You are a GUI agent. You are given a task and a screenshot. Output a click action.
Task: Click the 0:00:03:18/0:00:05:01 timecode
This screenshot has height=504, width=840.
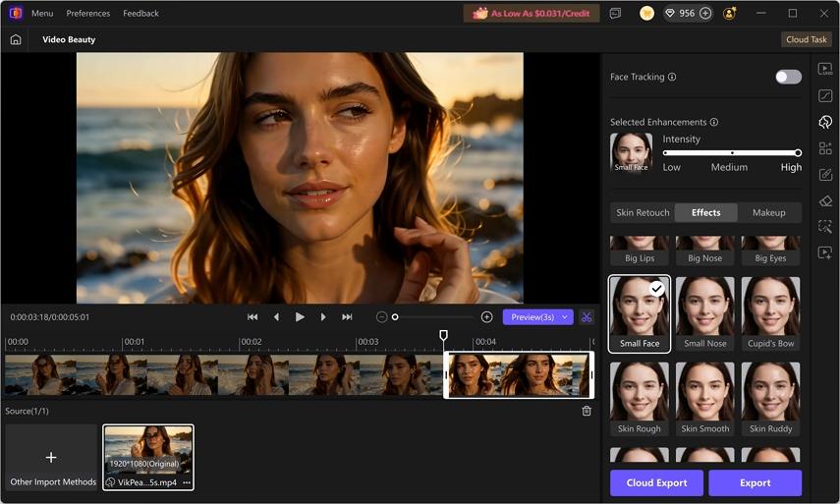[50, 317]
